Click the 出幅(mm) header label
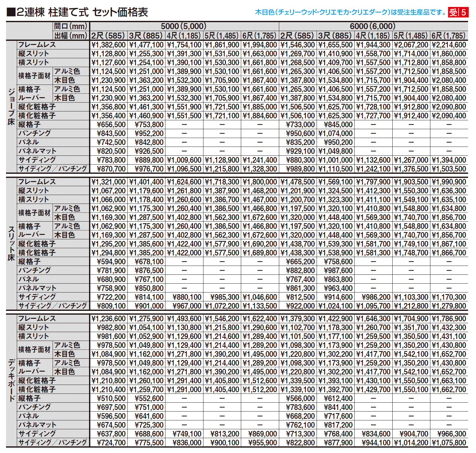Screen dimensions: 476x453 tap(70, 36)
